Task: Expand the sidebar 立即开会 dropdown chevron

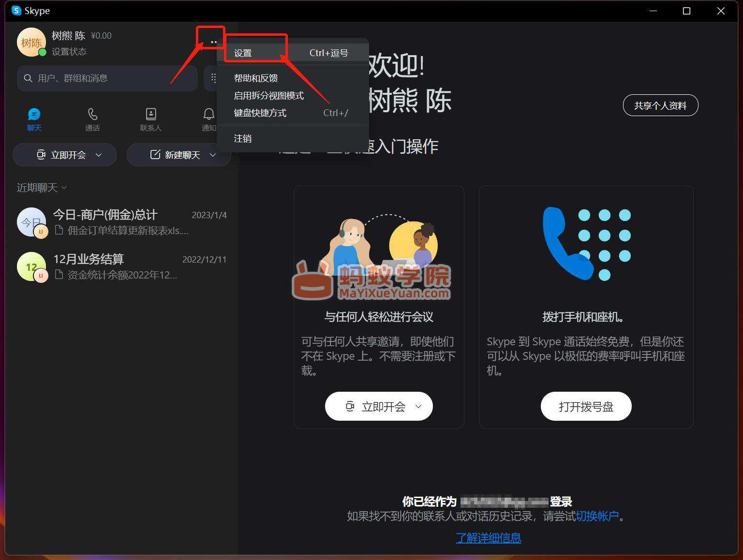Action: (x=99, y=155)
